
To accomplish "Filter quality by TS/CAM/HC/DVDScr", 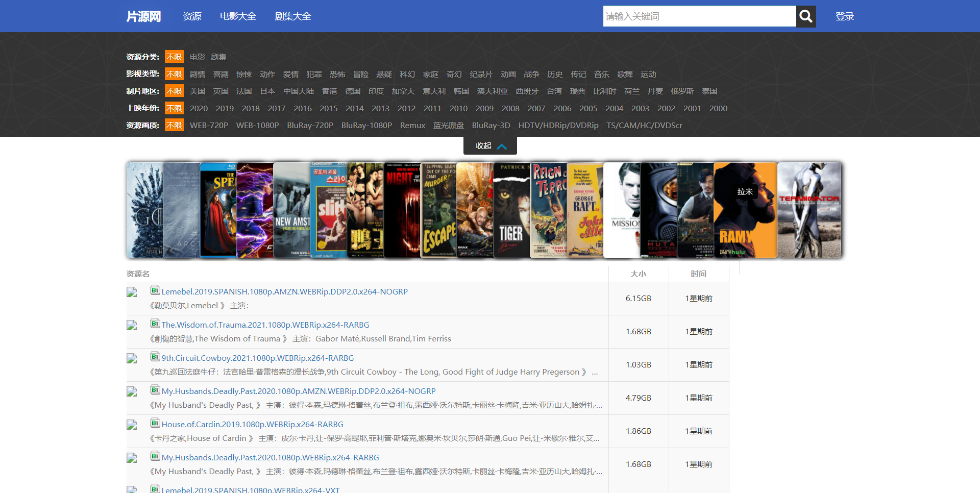I will pos(644,125).
